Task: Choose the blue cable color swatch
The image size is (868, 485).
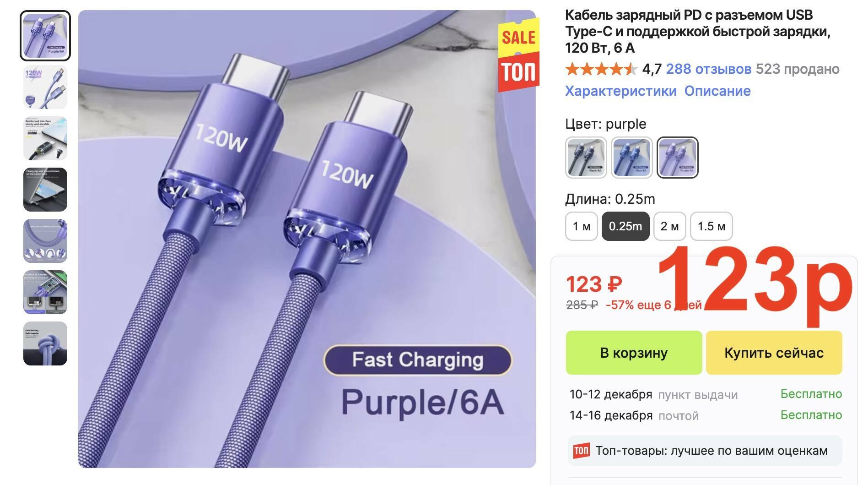Action: coord(632,158)
